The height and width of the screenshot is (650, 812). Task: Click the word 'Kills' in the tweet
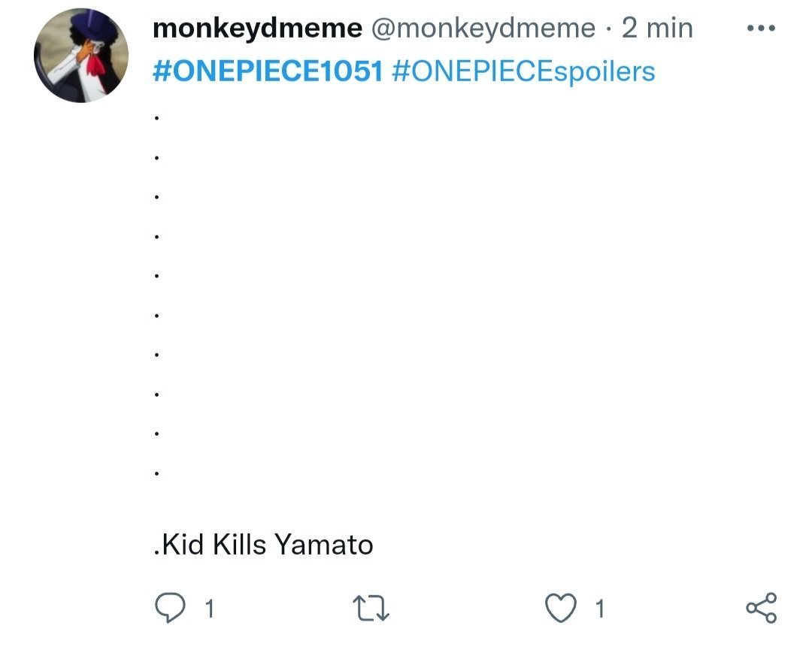[x=239, y=545]
